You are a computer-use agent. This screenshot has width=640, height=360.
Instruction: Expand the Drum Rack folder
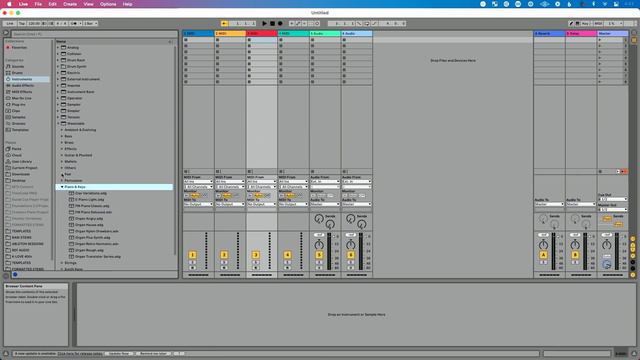pos(58,60)
